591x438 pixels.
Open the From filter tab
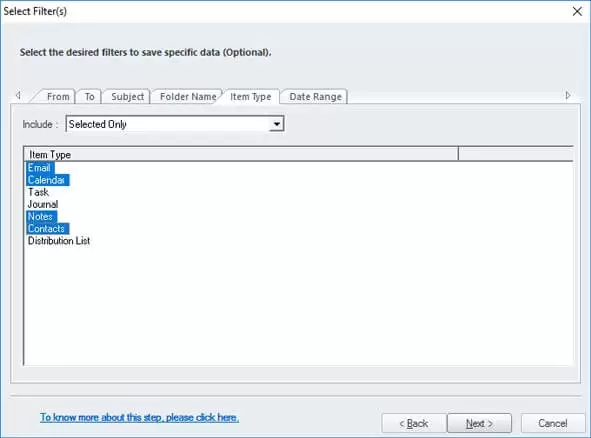click(58, 96)
